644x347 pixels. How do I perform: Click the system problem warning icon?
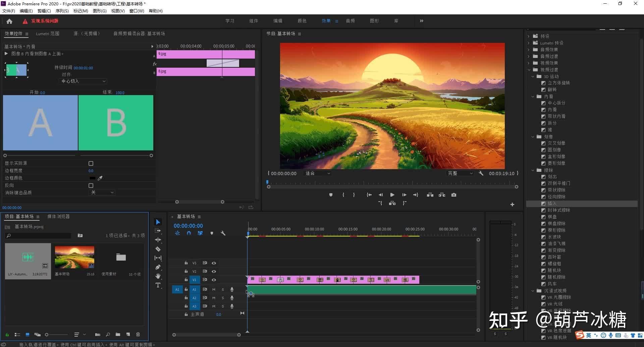click(25, 21)
